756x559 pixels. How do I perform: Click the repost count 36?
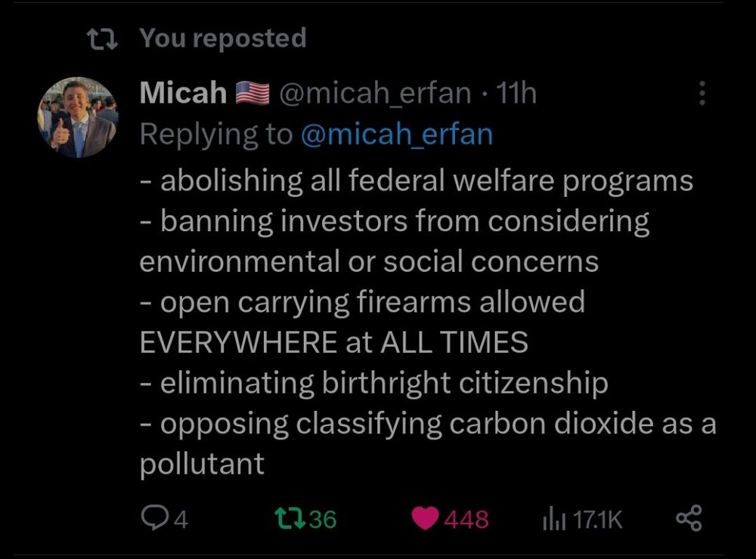coord(323,519)
